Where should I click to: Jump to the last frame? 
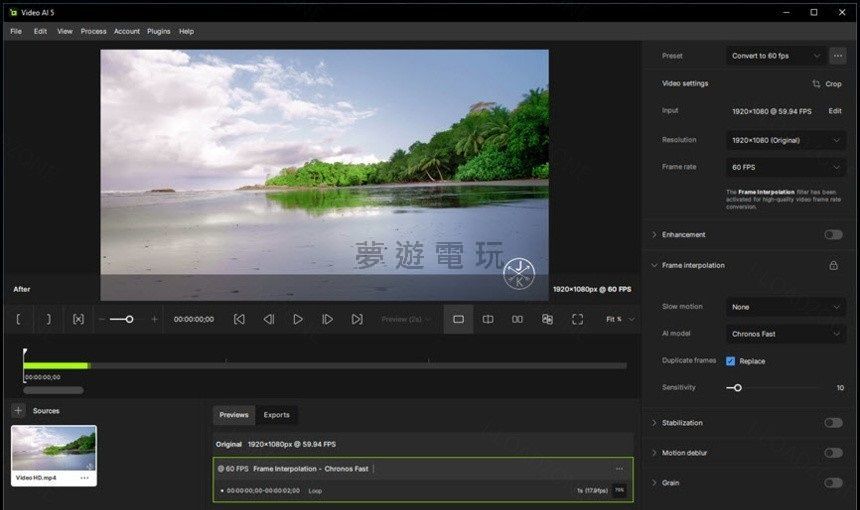coord(357,319)
